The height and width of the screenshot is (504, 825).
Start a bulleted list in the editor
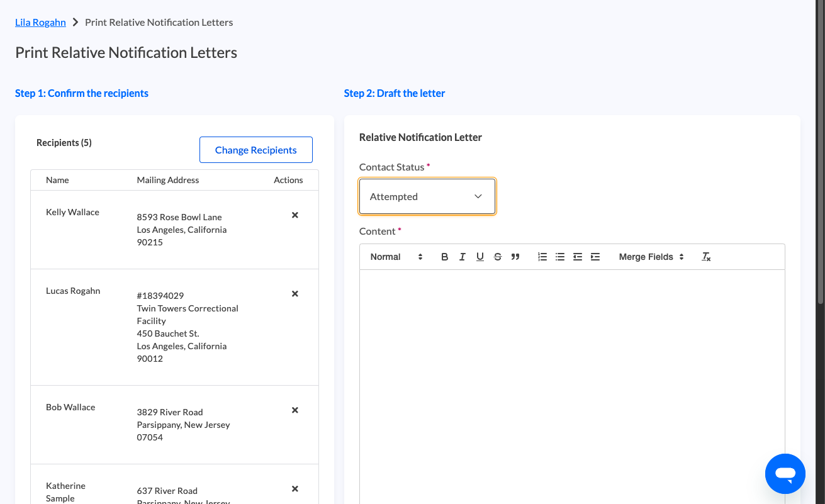point(560,257)
